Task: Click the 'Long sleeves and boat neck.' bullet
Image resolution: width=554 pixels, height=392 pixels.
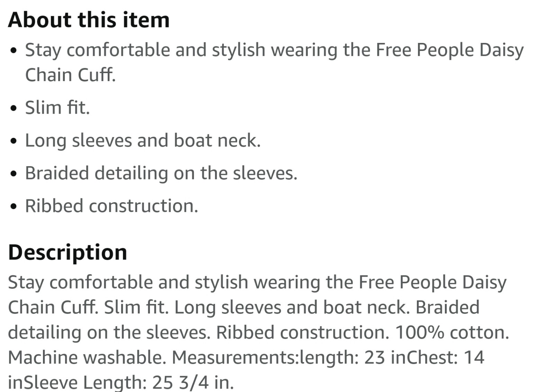Action: (143, 141)
